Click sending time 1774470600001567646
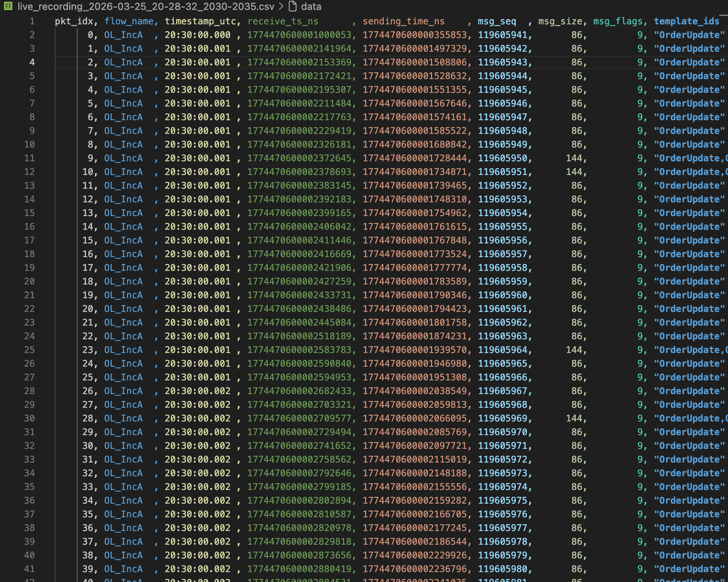Image resolution: width=728 pixels, height=582 pixels. point(415,103)
